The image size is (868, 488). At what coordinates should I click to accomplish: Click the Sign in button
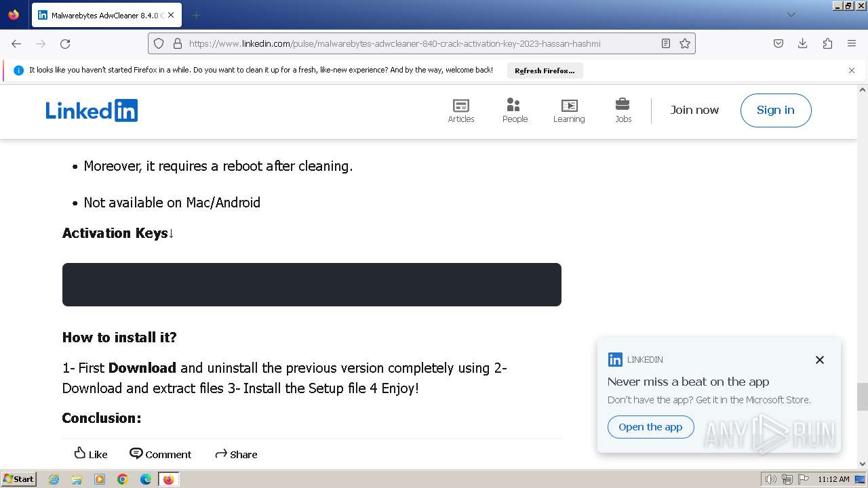[776, 110]
